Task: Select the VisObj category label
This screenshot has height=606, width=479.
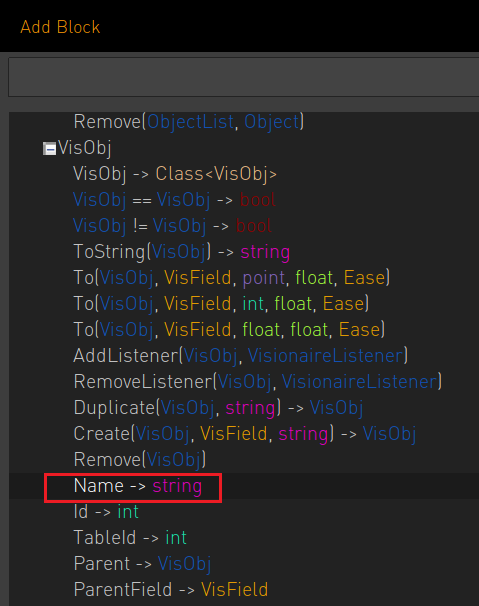Action: coord(85,148)
